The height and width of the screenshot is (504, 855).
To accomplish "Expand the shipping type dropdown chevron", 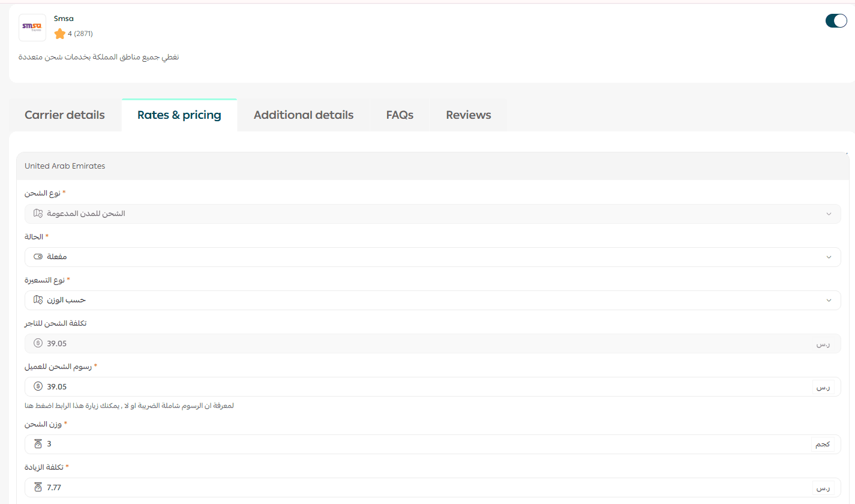I will pos(829,214).
